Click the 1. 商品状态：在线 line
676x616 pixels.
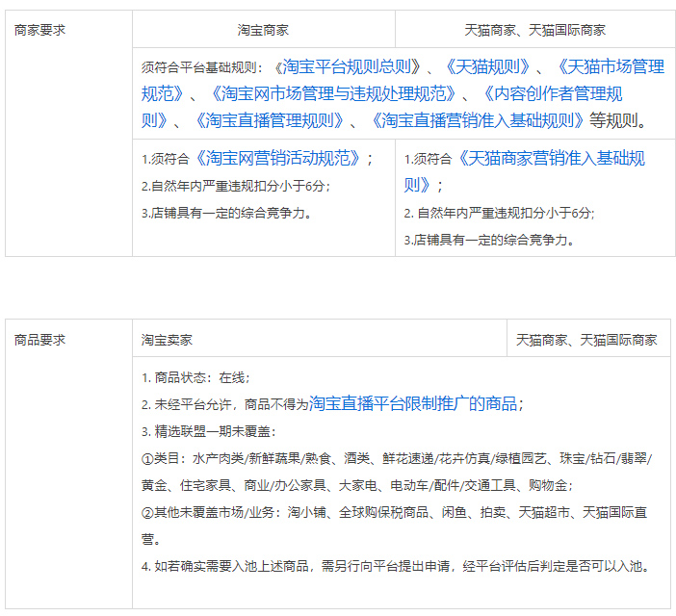click(x=195, y=378)
